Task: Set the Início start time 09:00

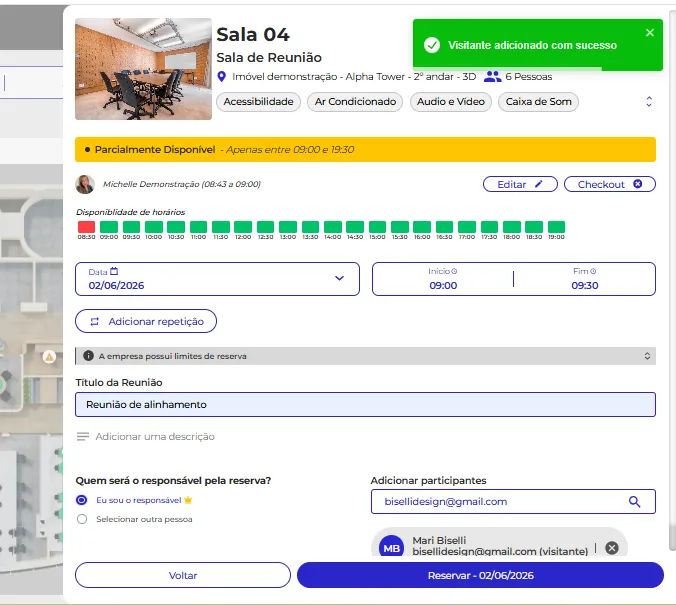Action: (x=443, y=285)
